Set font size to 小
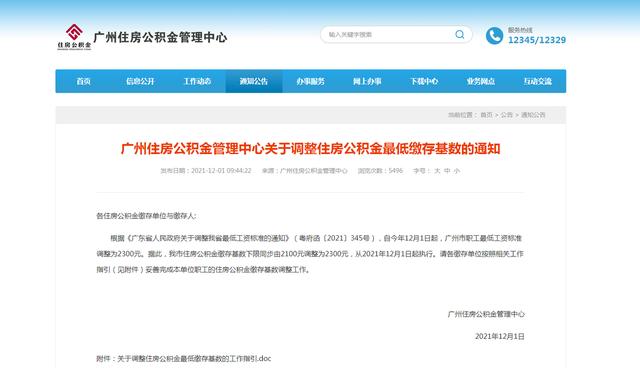The width and height of the screenshot is (640, 368). [x=457, y=171]
